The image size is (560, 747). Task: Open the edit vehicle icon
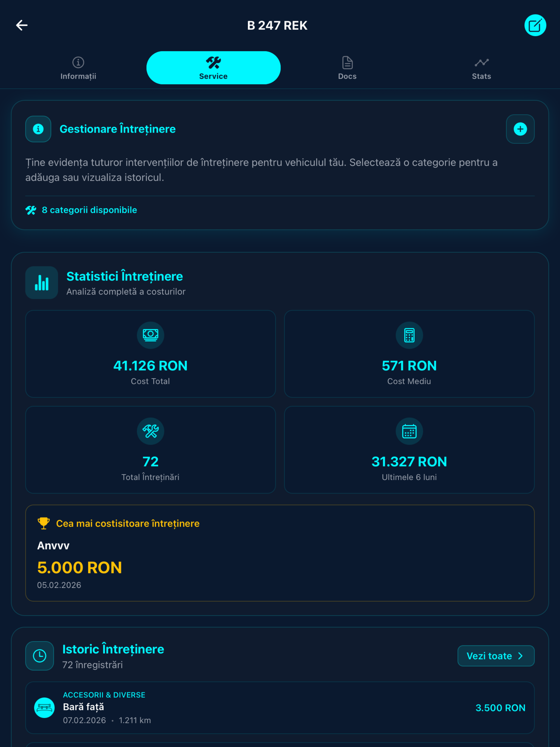(x=535, y=25)
